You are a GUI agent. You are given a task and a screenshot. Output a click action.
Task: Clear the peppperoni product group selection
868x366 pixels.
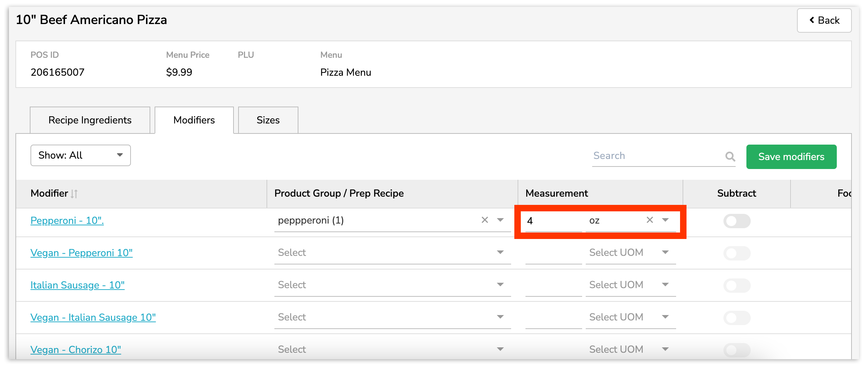485,220
